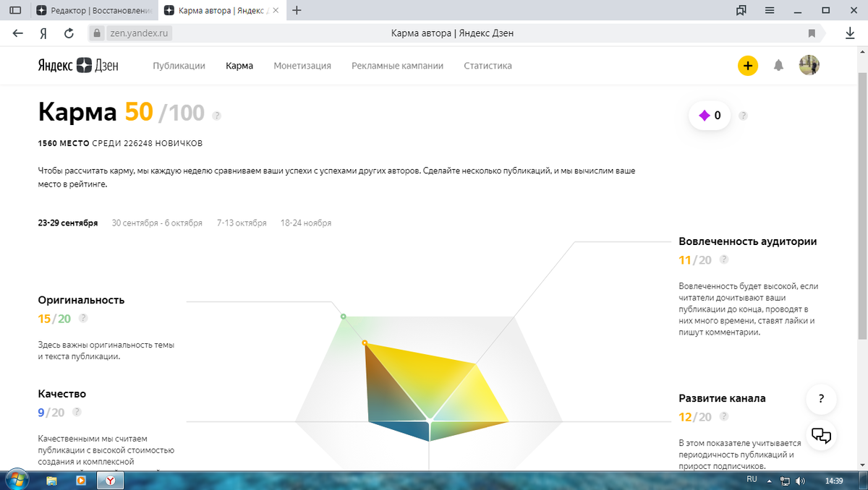Toggle the browser side panel
Screen dimensions: 868x490
point(15,10)
